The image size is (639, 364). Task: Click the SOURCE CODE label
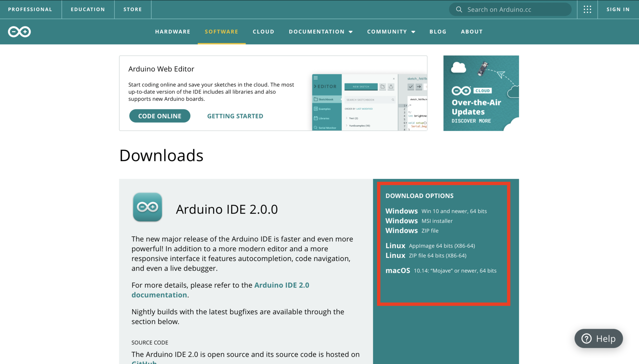(x=150, y=342)
